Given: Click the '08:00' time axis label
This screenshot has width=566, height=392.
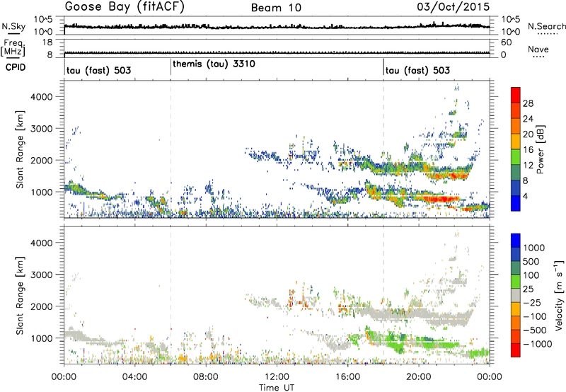Looking at the screenshot, I should [205, 377].
